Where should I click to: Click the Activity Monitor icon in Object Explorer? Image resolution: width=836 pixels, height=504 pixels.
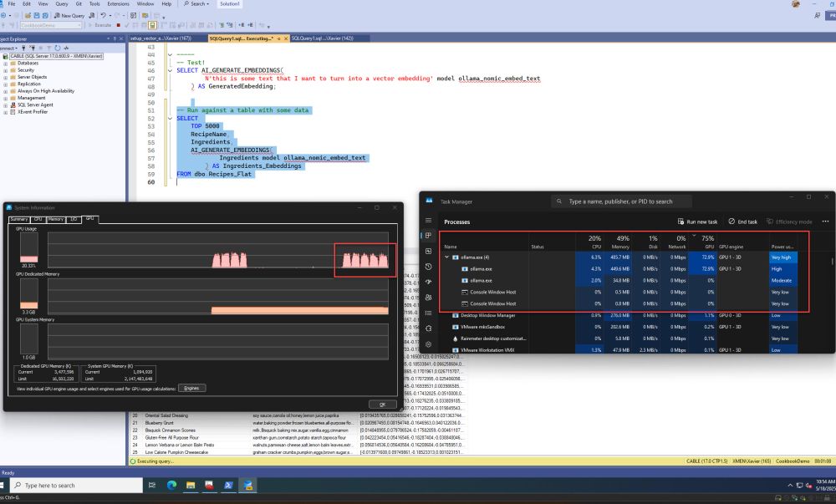click(x=66, y=48)
